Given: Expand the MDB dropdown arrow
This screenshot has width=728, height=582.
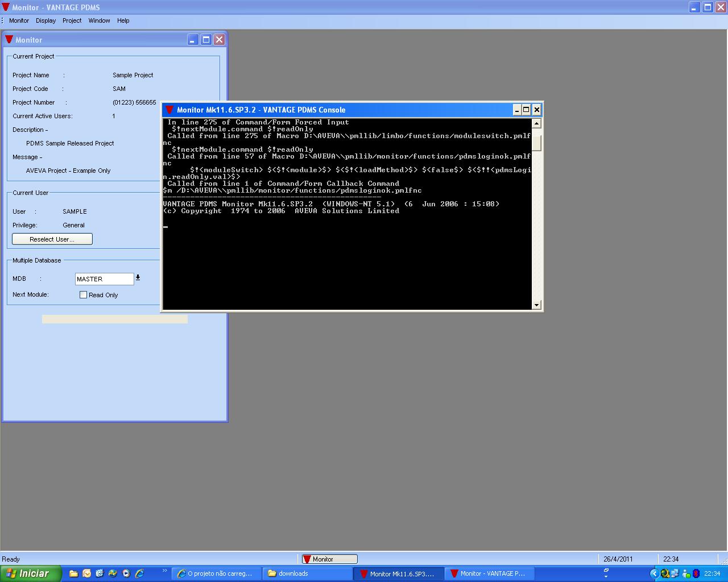Looking at the screenshot, I should [138, 278].
